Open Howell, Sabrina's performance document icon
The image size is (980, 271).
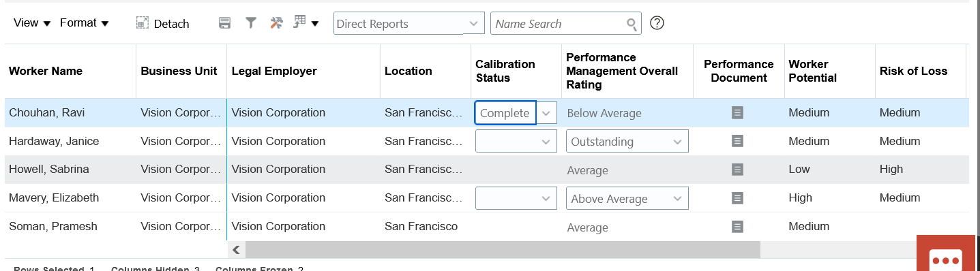coord(737,169)
